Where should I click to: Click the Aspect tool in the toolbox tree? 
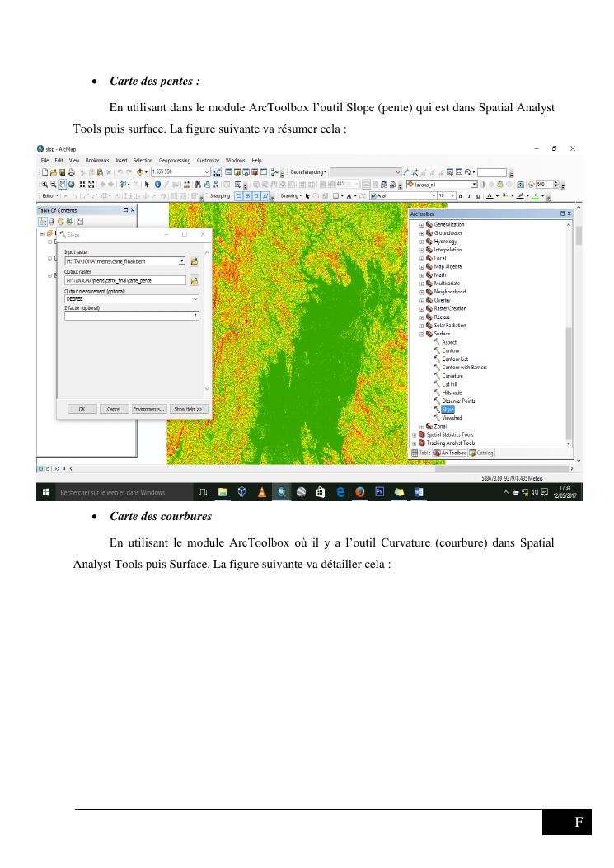(449, 342)
